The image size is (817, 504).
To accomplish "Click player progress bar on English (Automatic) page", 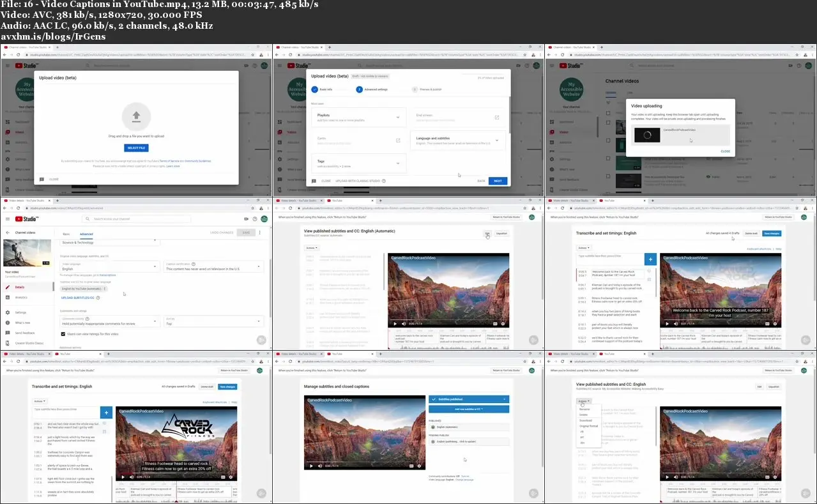I will [x=448, y=320].
